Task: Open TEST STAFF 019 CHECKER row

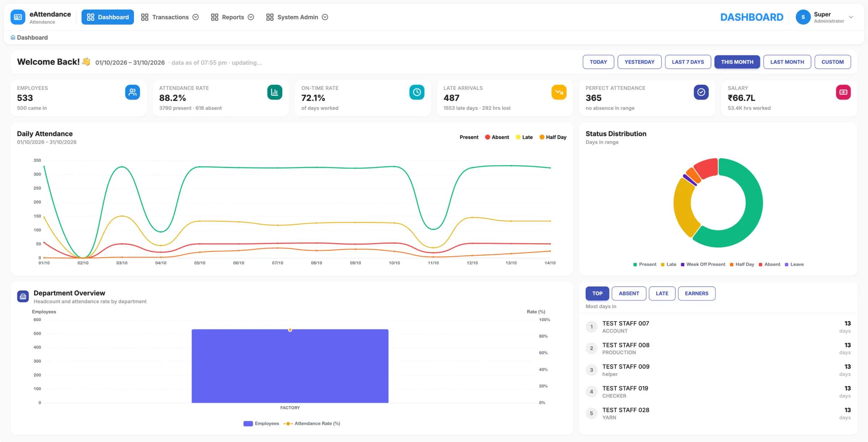Action: click(718, 392)
